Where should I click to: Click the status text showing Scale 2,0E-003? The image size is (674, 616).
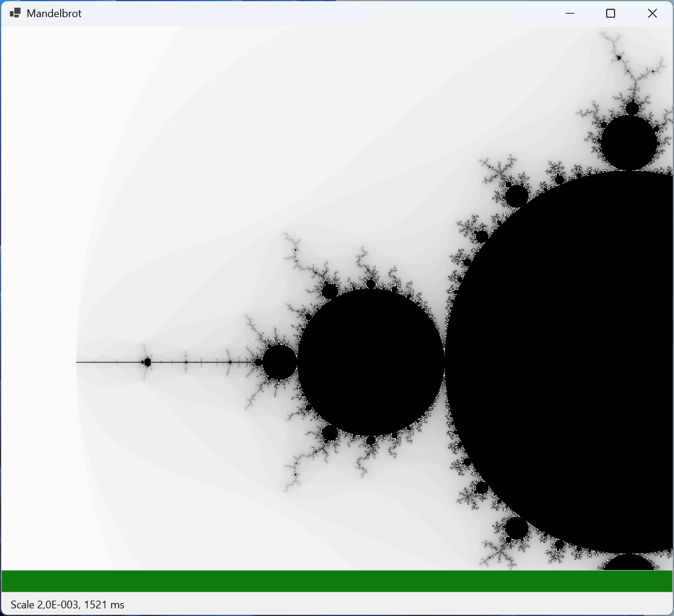pos(67,604)
